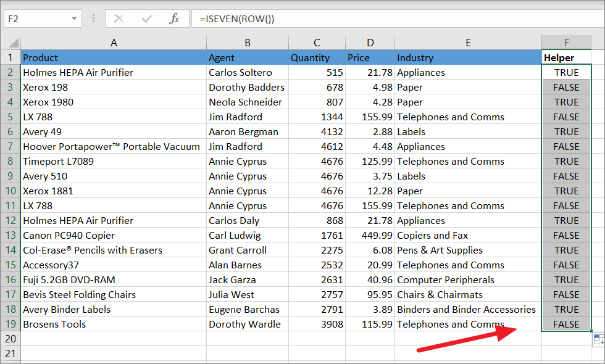Select Xerox 1881 cell
605x364 pixels.
coord(114,191)
